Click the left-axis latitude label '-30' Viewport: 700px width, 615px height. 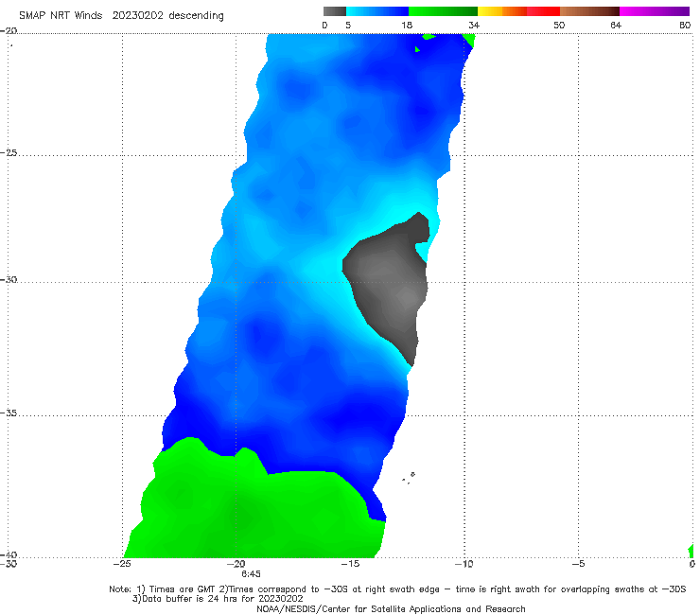pos(9,280)
